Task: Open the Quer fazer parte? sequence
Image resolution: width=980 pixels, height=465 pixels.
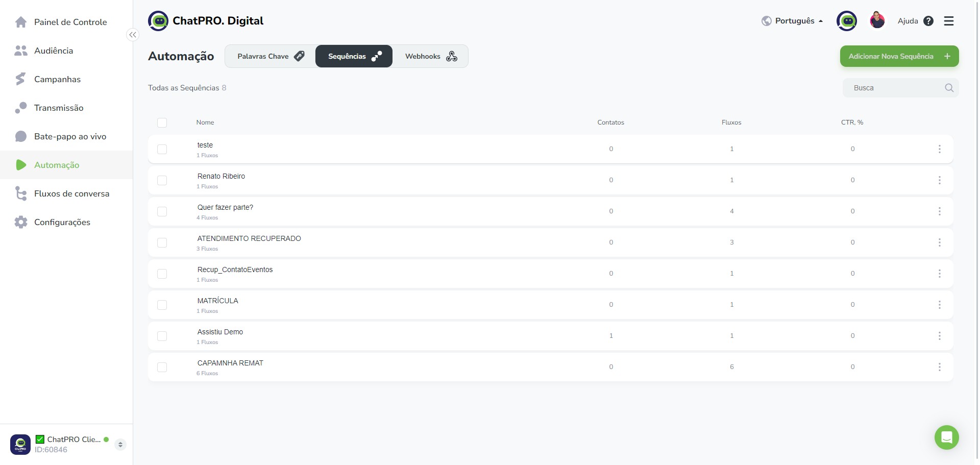Action: 225,207
